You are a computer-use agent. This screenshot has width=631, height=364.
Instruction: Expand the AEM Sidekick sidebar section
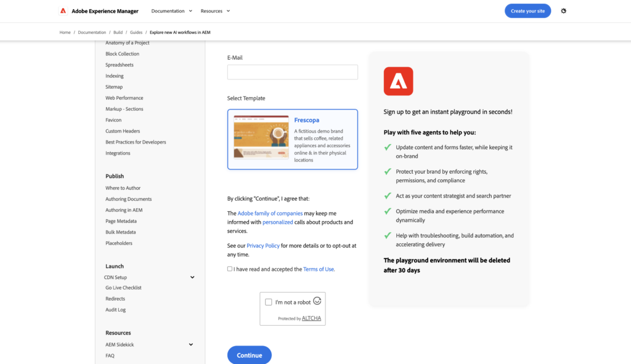click(x=191, y=345)
